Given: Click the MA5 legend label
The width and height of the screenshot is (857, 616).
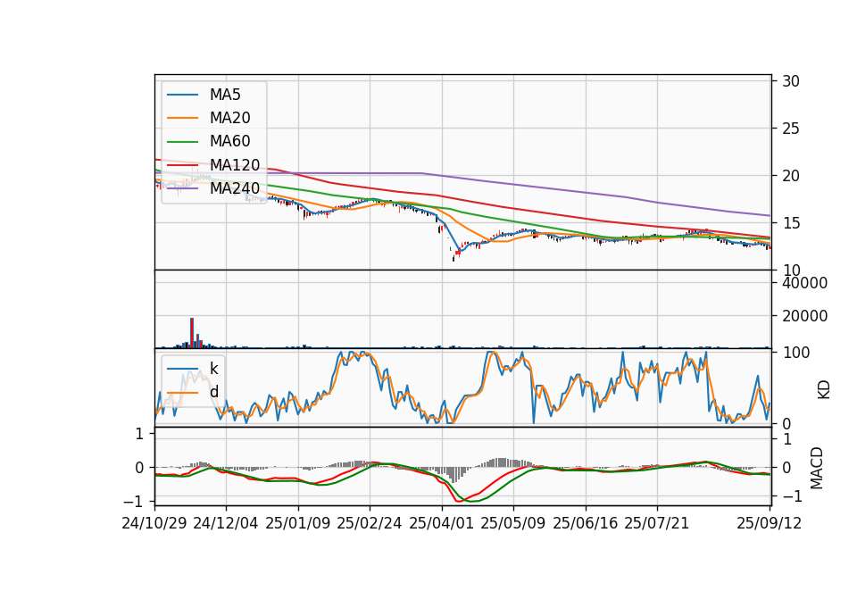Looking at the screenshot, I should (x=225, y=95).
